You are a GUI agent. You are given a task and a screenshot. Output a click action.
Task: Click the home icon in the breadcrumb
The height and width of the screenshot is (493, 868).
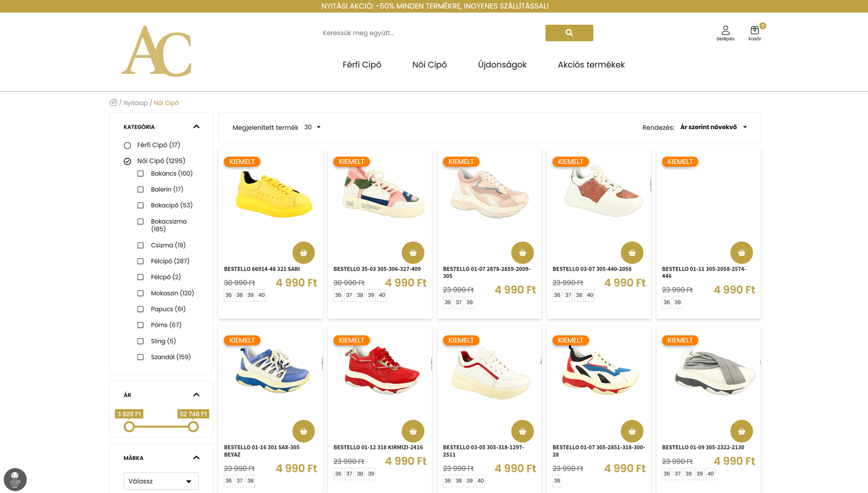[113, 102]
